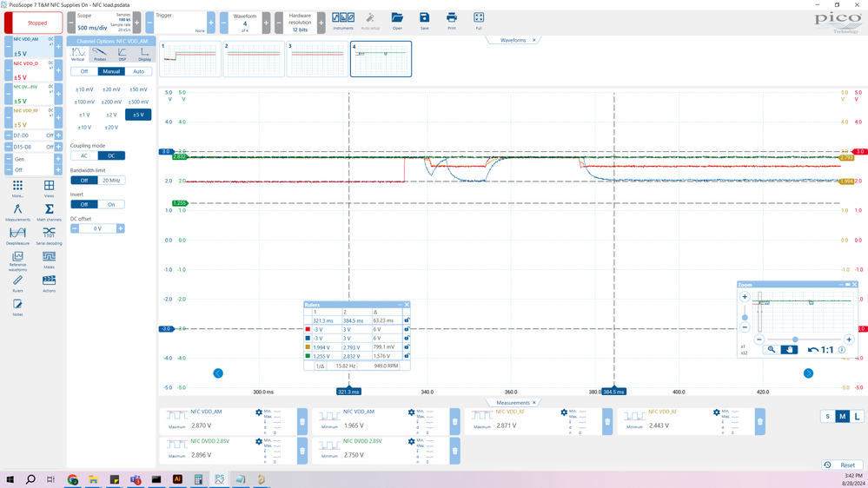The width and height of the screenshot is (868, 488).
Task: Reset zoom to 1:1
Action: coord(827,350)
